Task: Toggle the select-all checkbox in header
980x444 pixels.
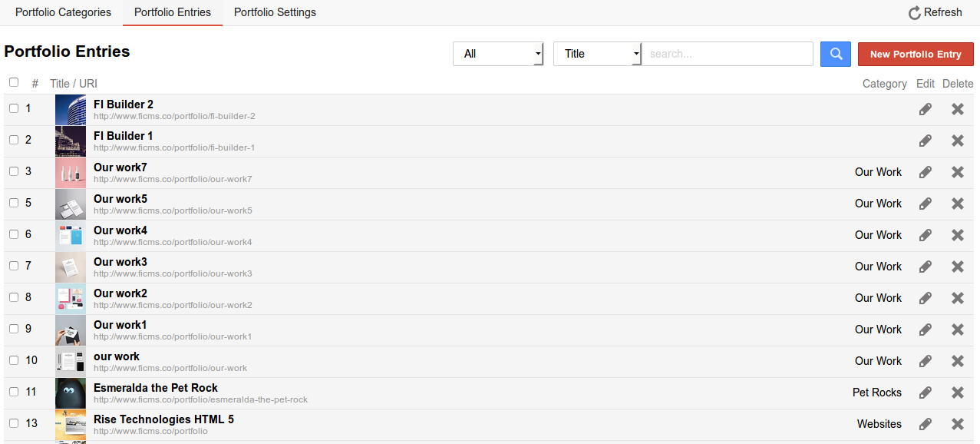Action: tap(14, 82)
